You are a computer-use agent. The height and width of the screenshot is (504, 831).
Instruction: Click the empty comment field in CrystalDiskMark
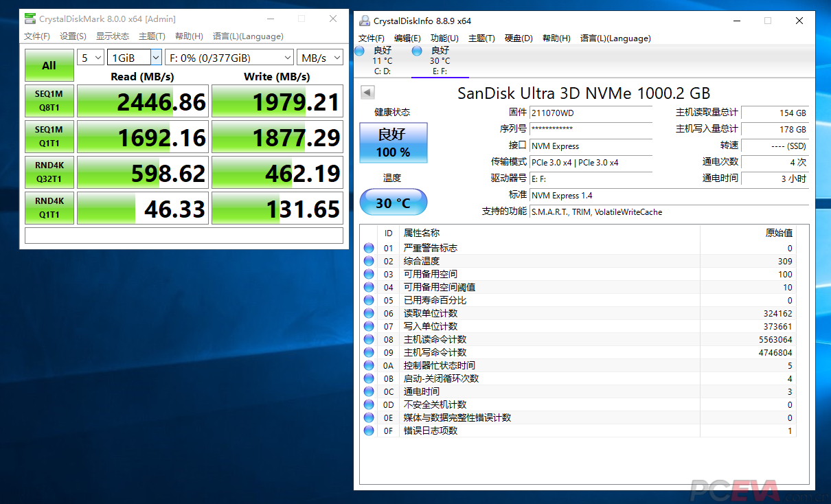[x=184, y=236]
